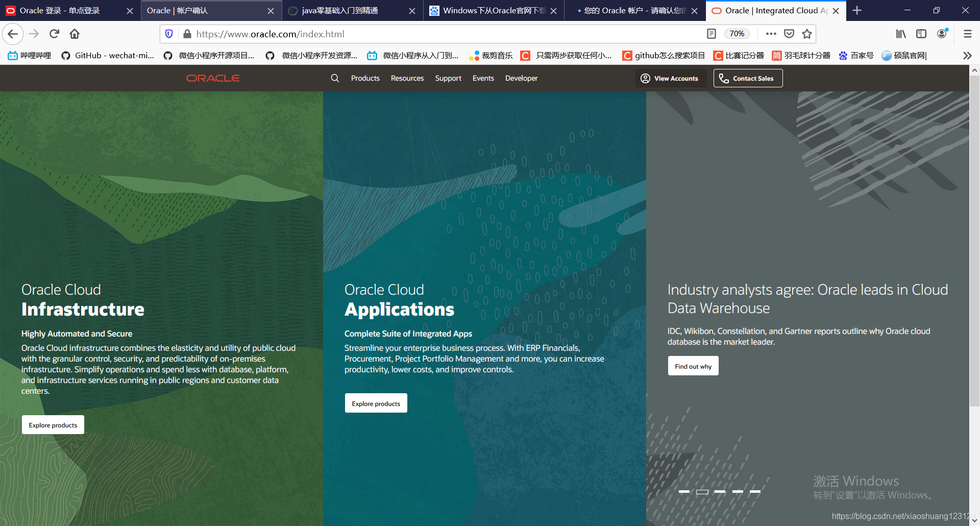Screen dimensions: 980x526
Task: Click the Oracle site search magnifier
Action: pos(335,78)
